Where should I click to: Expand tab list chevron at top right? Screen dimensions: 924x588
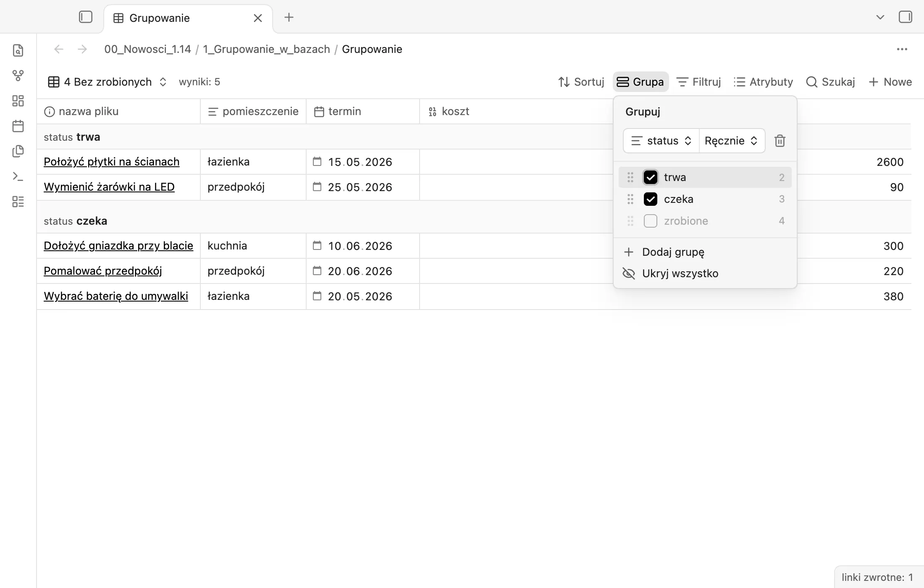coord(880,17)
